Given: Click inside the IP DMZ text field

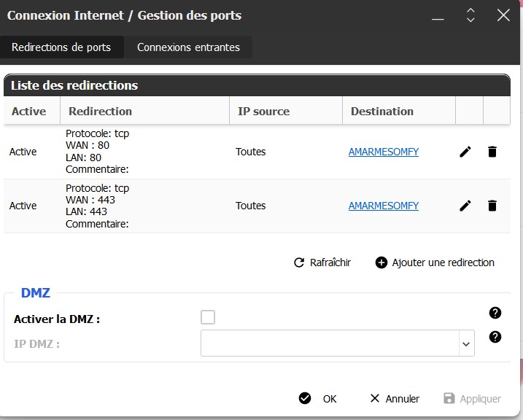Looking at the screenshot, I should click(x=328, y=343).
